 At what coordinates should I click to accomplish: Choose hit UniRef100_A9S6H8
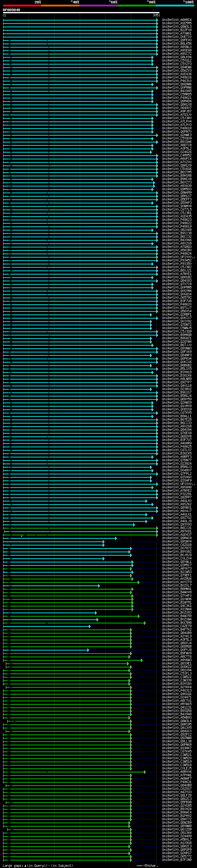pos(176,487)
